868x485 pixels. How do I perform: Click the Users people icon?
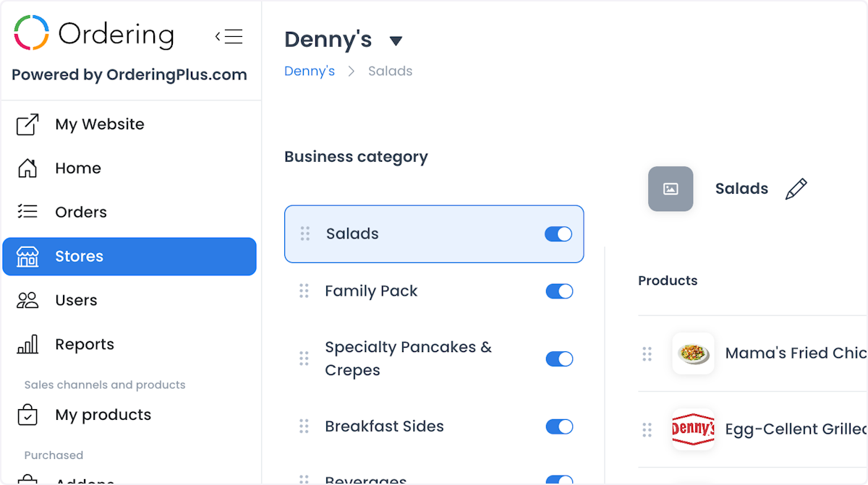[27, 300]
